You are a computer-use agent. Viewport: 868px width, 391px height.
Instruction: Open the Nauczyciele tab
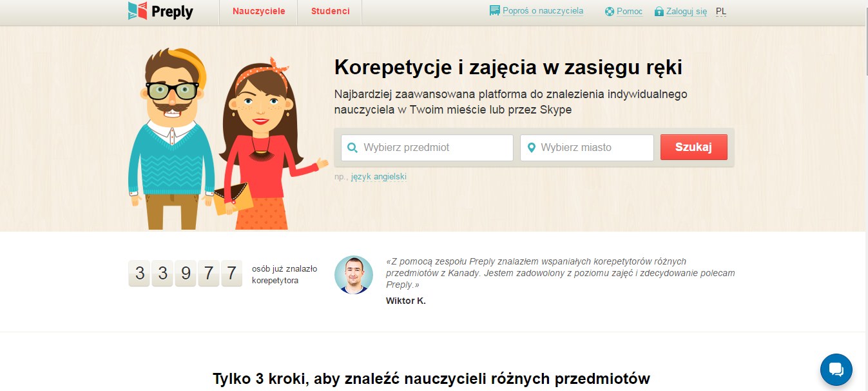pyautogui.click(x=258, y=12)
